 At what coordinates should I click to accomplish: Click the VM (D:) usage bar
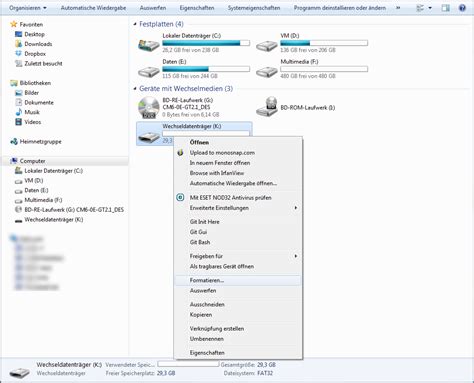pyautogui.click(x=324, y=43)
